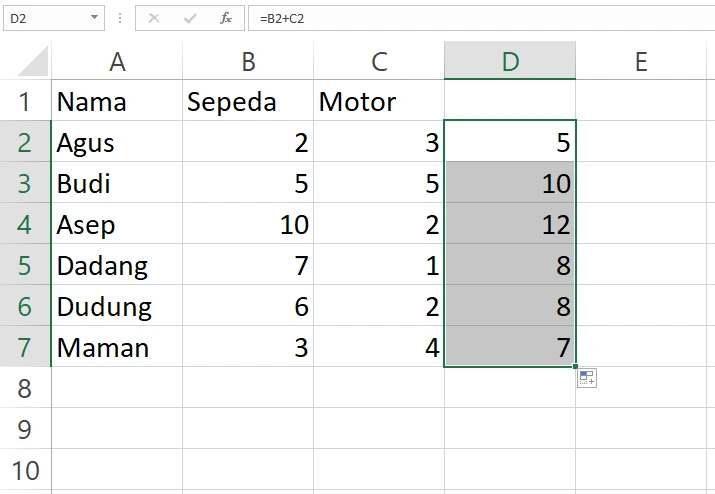715x494 pixels.
Task: Click Motor value 4 in Maman row
Action: click(x=379, y=347)
